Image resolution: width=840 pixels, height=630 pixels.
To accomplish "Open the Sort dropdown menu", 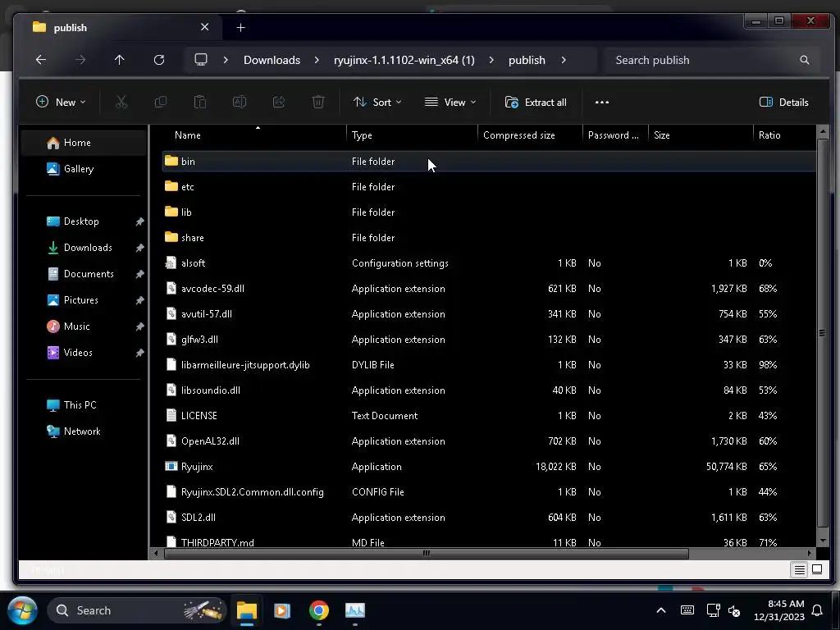I will click(x=377, y=102).
